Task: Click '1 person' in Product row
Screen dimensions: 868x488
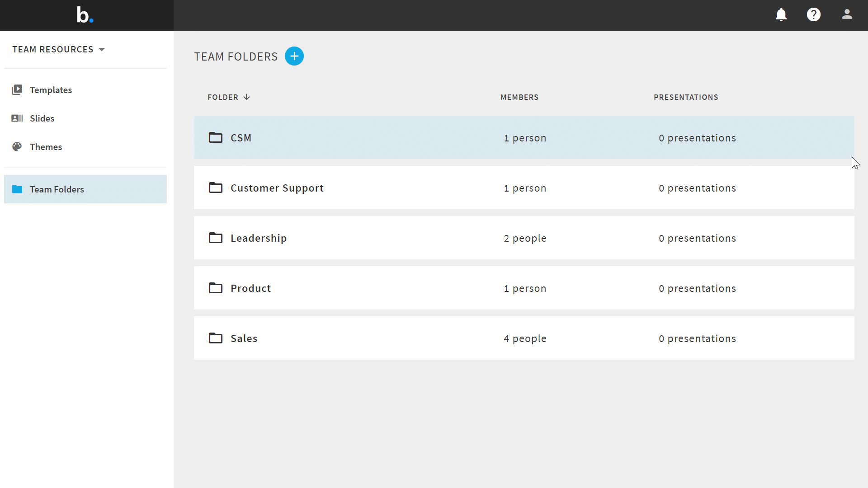Action: 525,288
